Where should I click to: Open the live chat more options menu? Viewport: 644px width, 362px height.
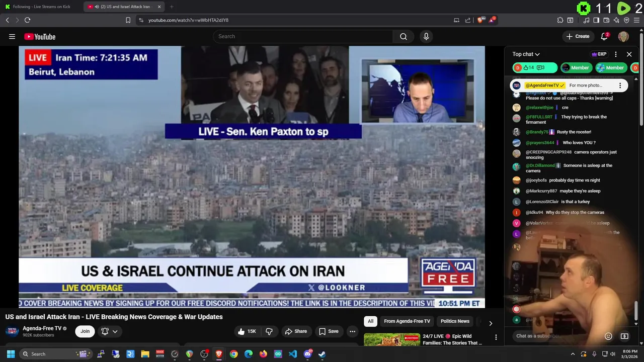[x=615, y=54]
